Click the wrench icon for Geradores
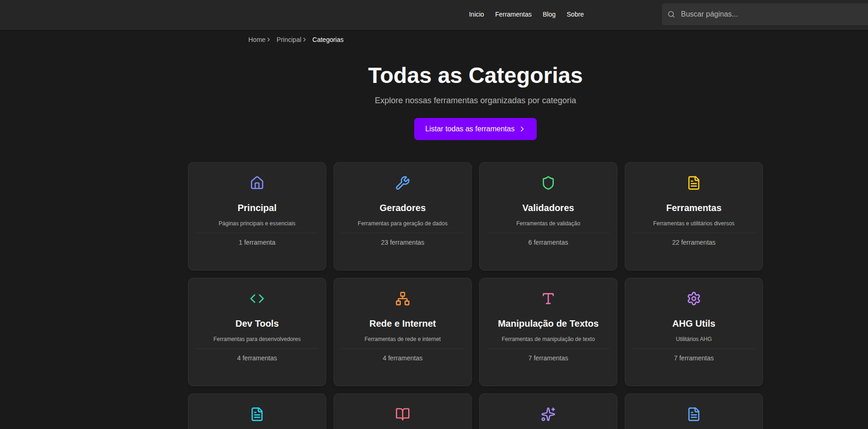868x429 pixels. click(x=403, y=183)
